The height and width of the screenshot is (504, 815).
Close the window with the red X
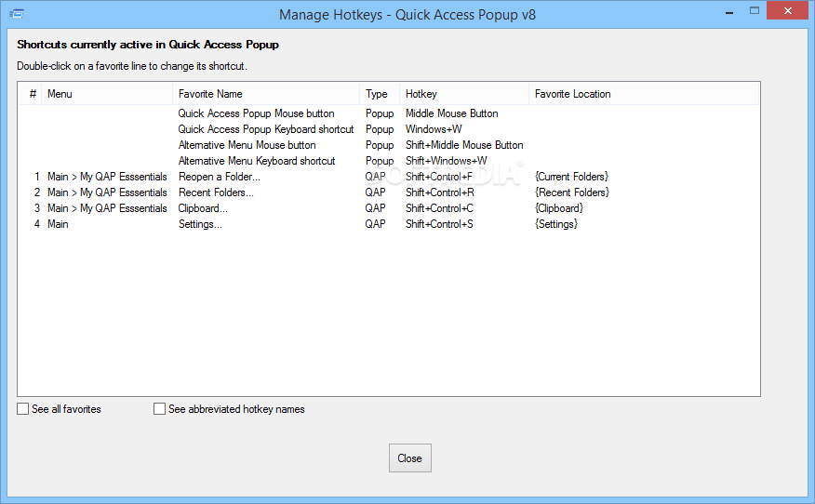tap(787, 10)
